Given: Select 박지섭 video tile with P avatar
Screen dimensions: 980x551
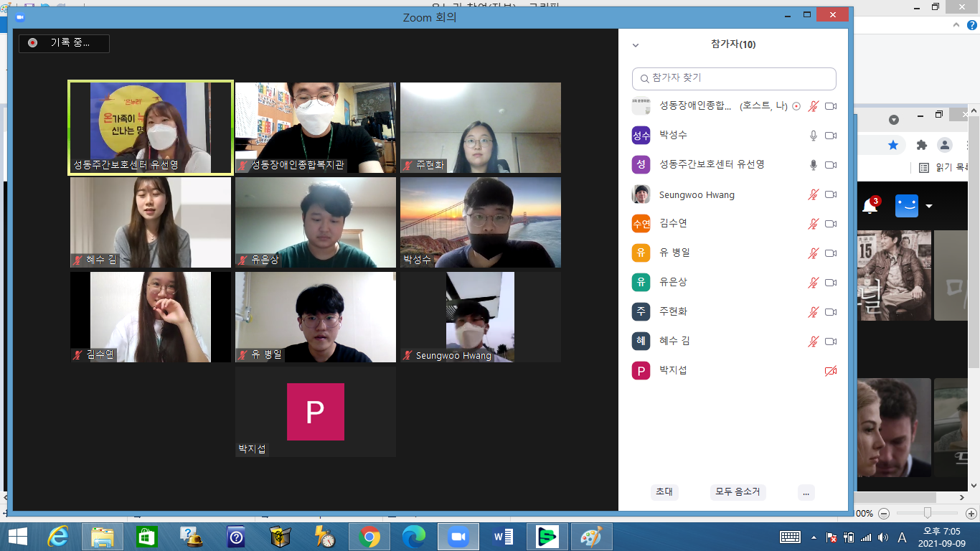Looking at the screenshot, I should 316,412.
